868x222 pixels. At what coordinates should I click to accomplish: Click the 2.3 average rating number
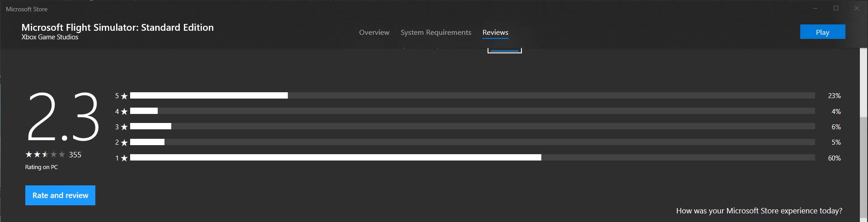pos(63,116)
